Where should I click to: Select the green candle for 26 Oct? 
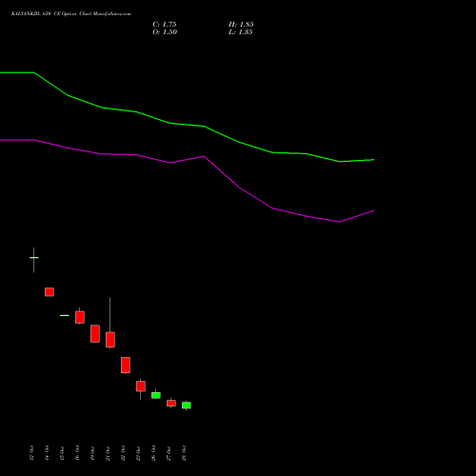pos(156,395)
